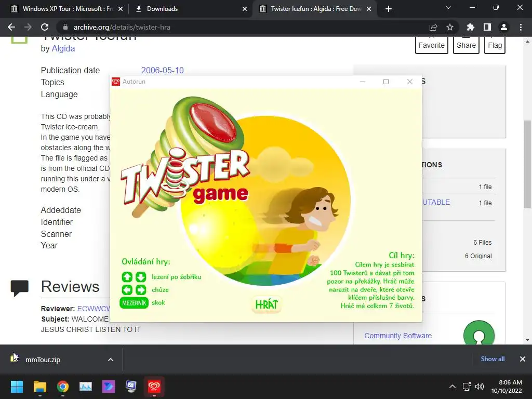Open the network tray icon
This screenshot has width=532, height=399.
coord(467,387)
